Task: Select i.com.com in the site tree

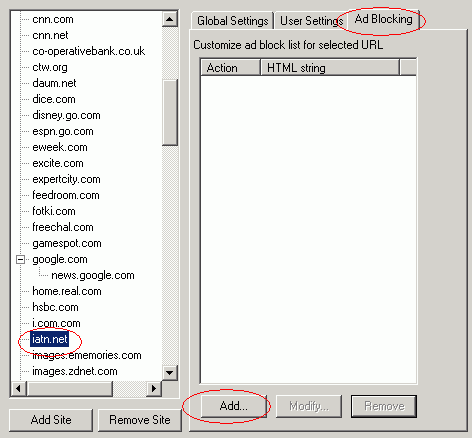Action: (56, 323)
